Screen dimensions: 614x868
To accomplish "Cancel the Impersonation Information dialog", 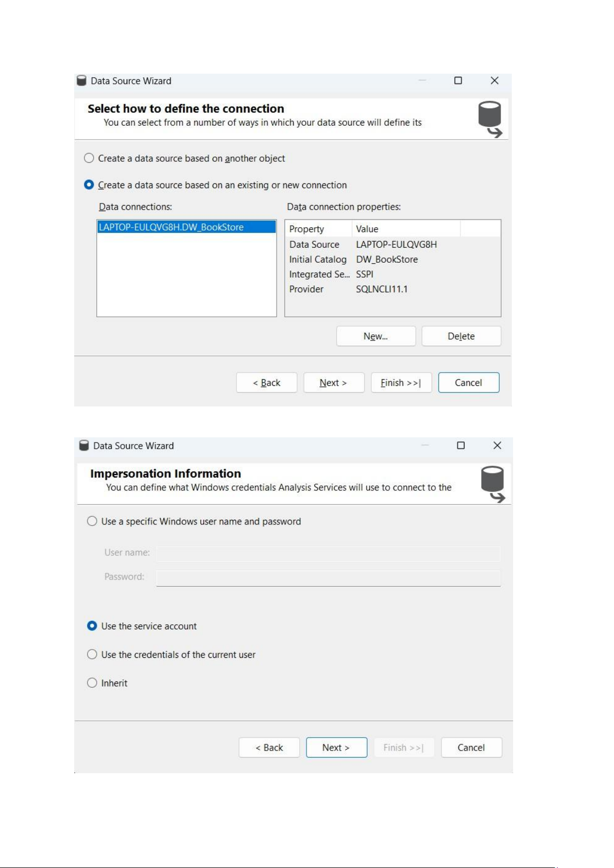I will click(x=471, y=747).
